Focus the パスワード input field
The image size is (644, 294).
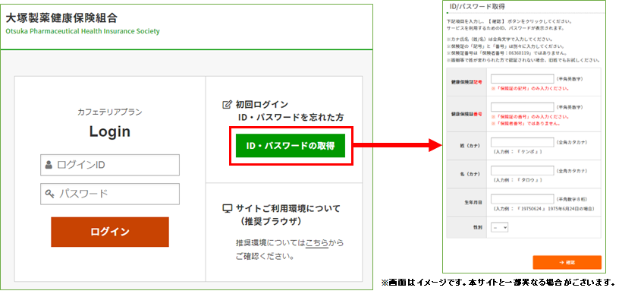click(110, 194)
